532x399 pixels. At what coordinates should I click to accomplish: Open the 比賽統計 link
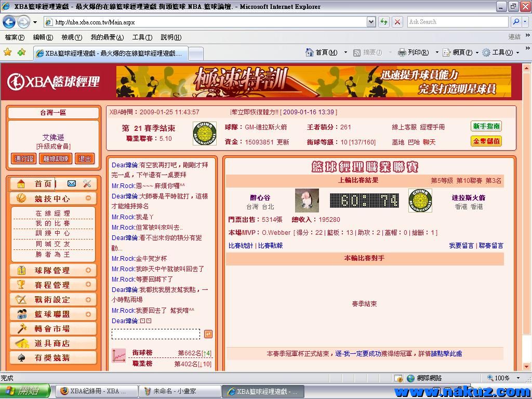[241, 246]
